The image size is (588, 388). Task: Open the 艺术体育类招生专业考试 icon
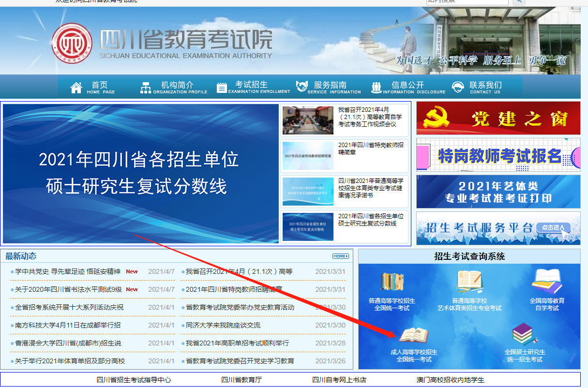[x=469, y=282]
